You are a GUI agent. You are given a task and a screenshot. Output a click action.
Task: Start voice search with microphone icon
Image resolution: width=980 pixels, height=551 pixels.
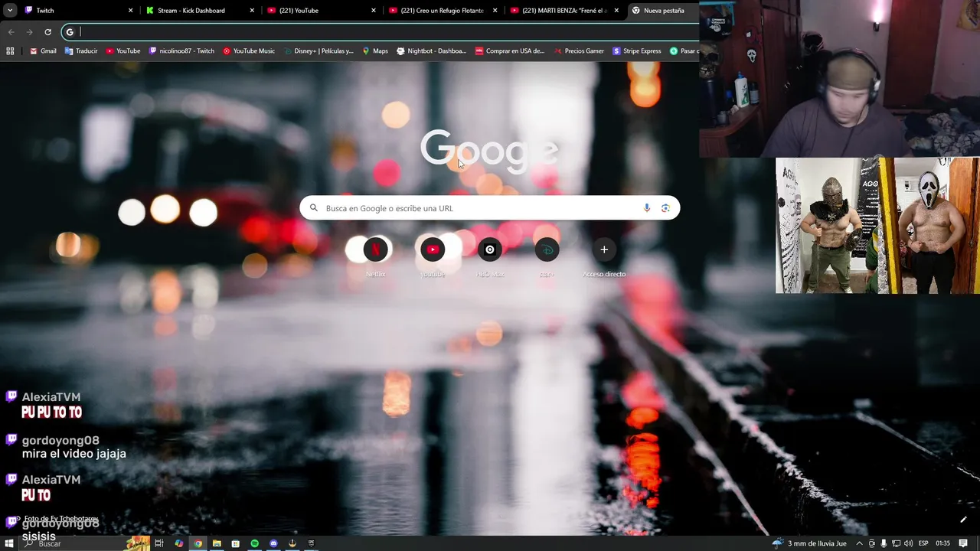647,208
